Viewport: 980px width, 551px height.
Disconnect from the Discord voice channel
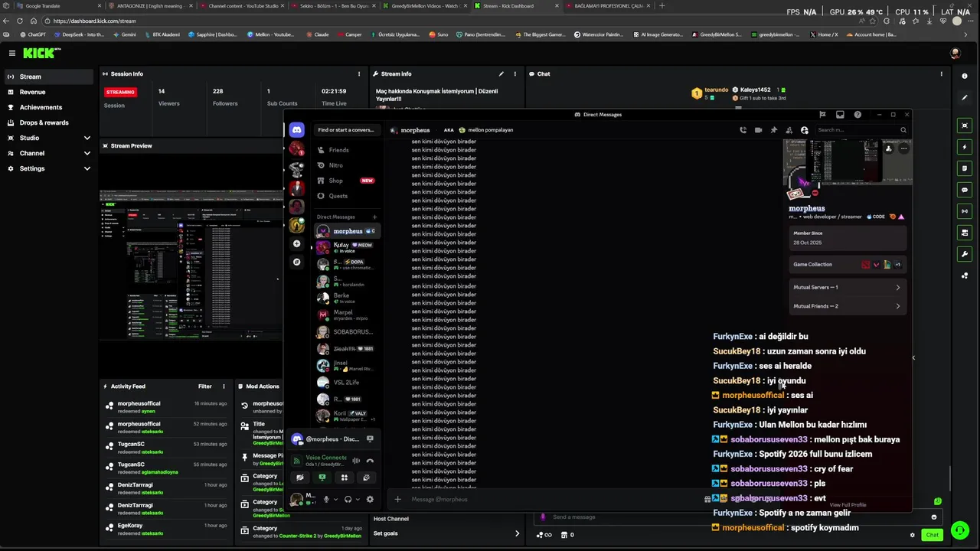(370, 461)
